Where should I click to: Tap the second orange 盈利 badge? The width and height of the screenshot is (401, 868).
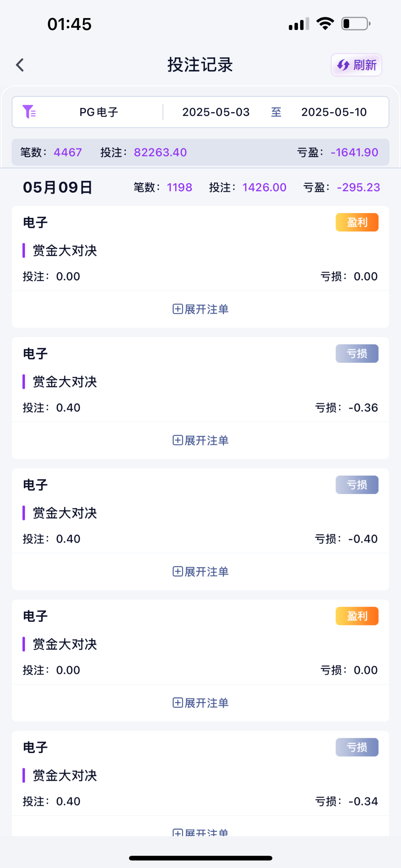tap(357, 616)
